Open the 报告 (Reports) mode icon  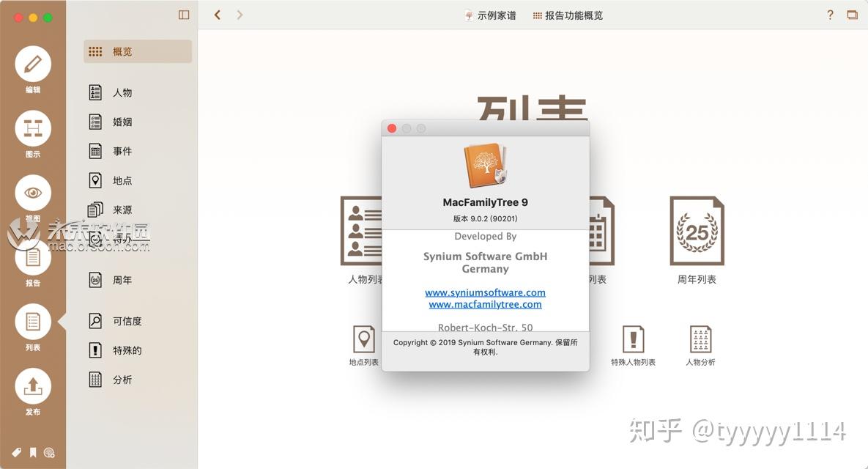pos(32,258)
